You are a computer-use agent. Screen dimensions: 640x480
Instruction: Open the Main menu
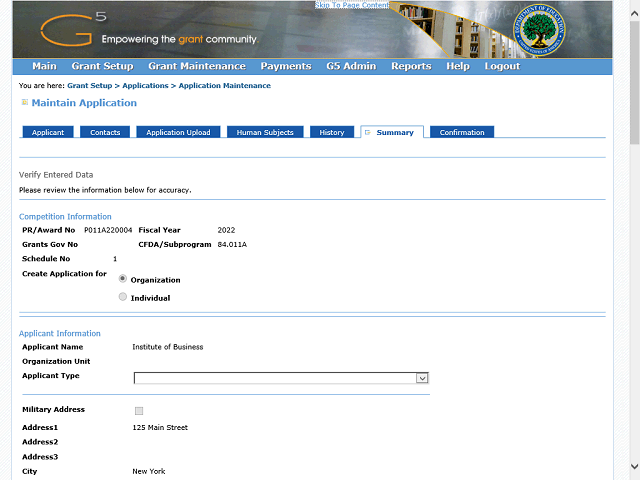44,66
